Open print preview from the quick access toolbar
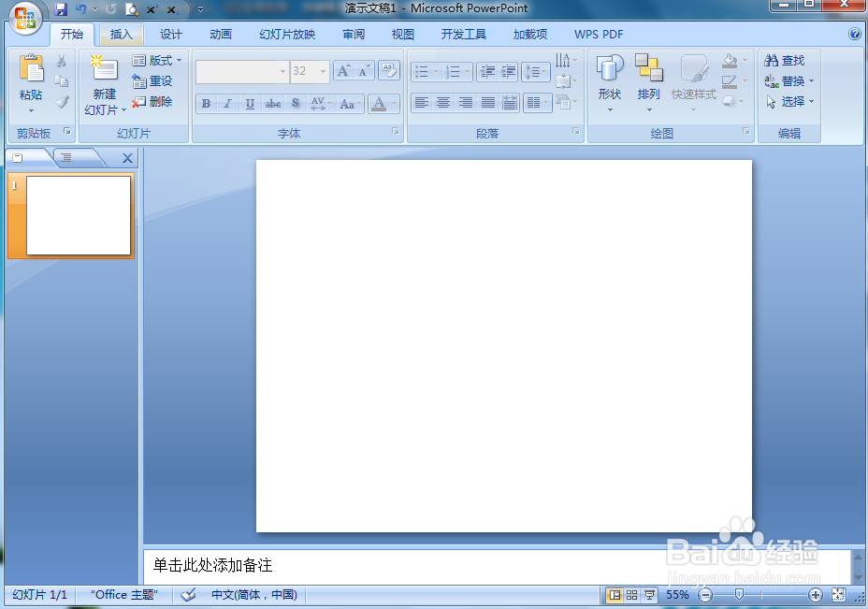Viewport: 868px width, 609px height. (132, 8)
